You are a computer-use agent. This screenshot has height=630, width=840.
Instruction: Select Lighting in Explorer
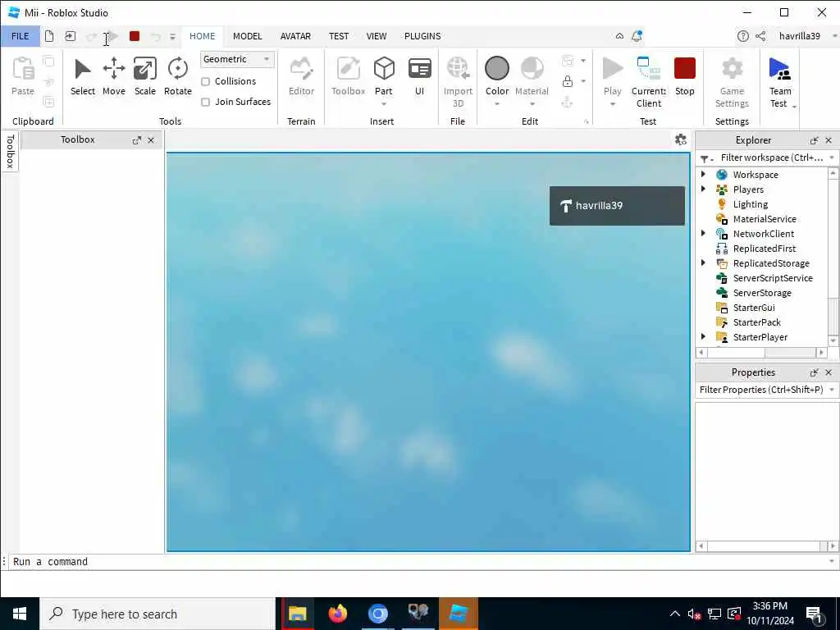click(750, 204)
